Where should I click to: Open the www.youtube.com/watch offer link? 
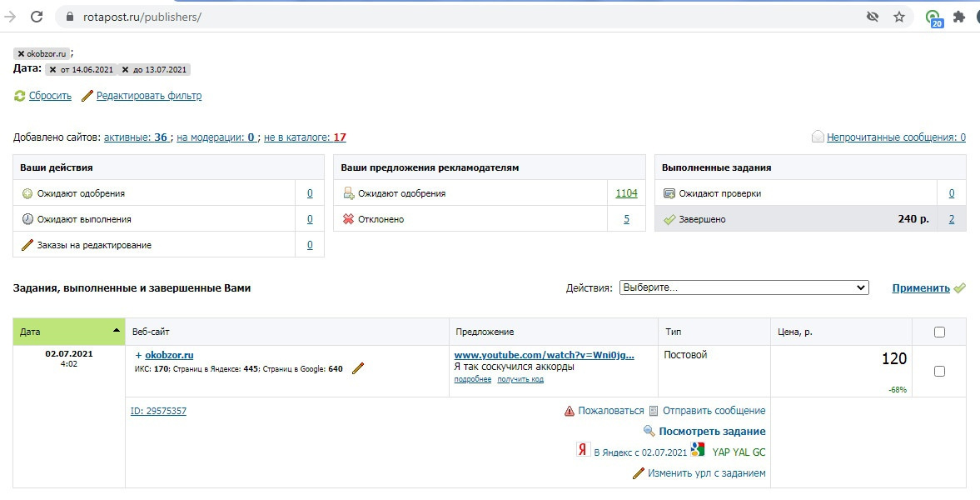pos(545,355)
